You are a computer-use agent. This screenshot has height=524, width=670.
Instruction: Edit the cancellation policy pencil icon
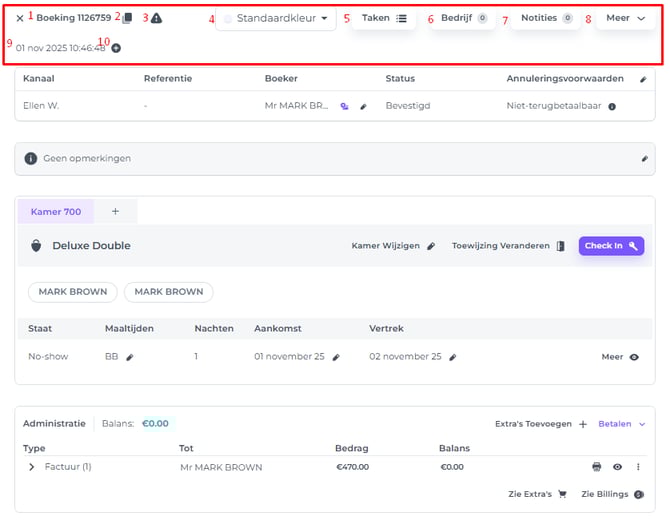coord(643,78)
